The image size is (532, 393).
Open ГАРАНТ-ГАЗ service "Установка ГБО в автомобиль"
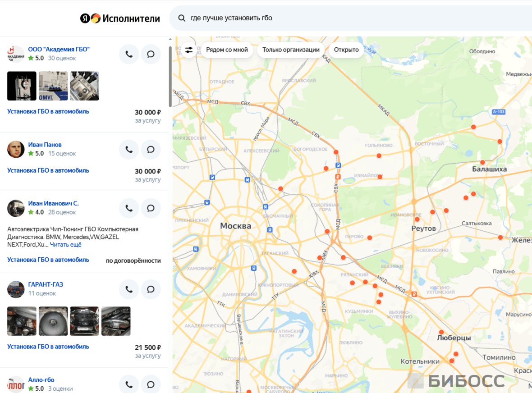click(48, 347)
